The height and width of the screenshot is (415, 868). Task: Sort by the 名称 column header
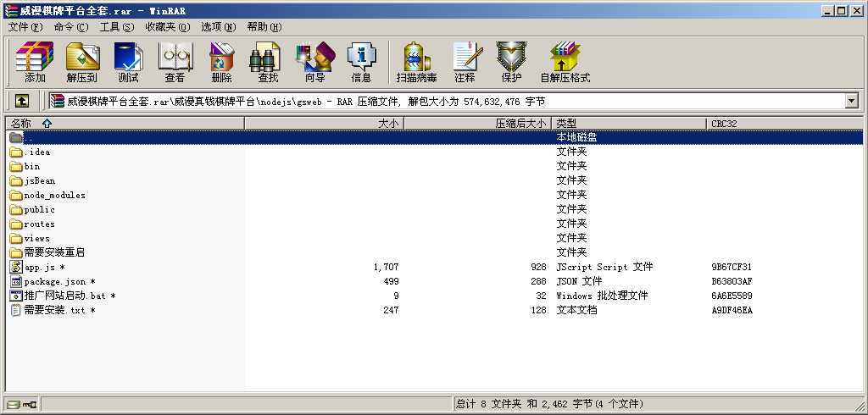click(125, 124)
